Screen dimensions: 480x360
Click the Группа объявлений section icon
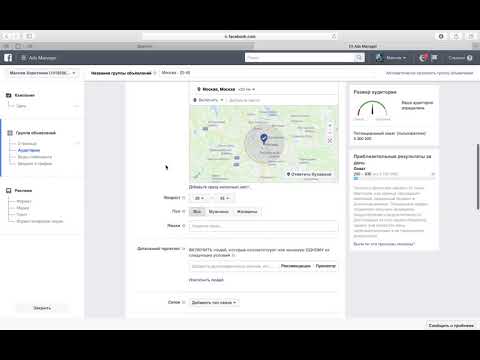click(x=10, y=133)
